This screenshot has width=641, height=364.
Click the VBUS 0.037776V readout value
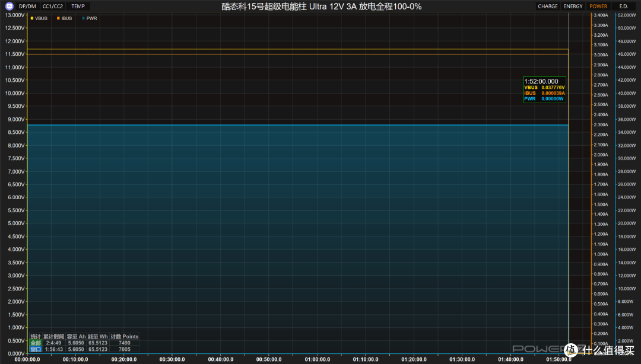click(x=553, y=87)
